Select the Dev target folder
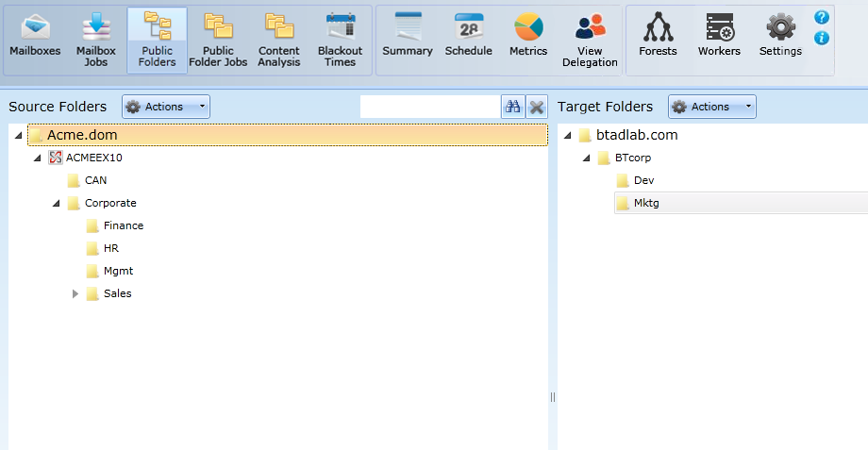 tap(643, 180)
